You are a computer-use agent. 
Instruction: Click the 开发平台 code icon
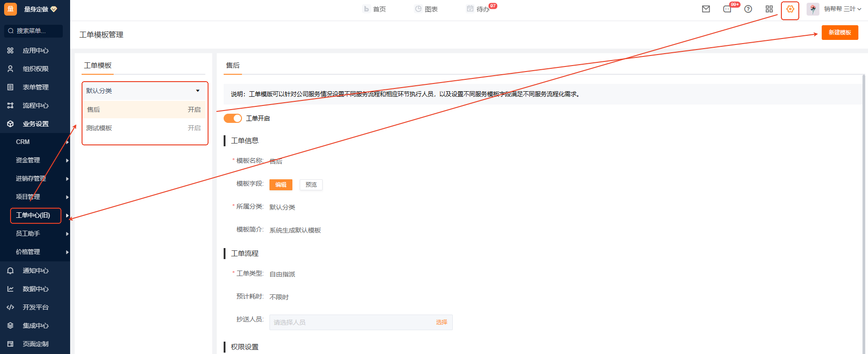point(10,307)
